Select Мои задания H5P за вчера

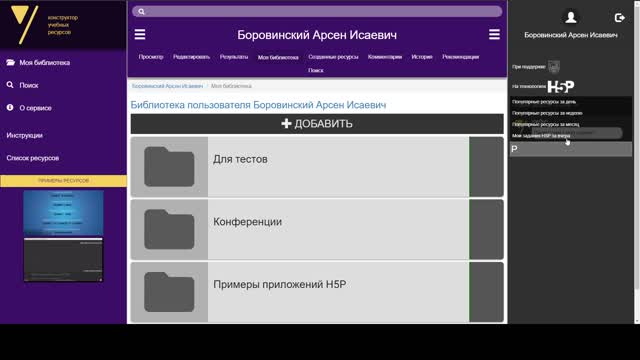tap(541, 136)
